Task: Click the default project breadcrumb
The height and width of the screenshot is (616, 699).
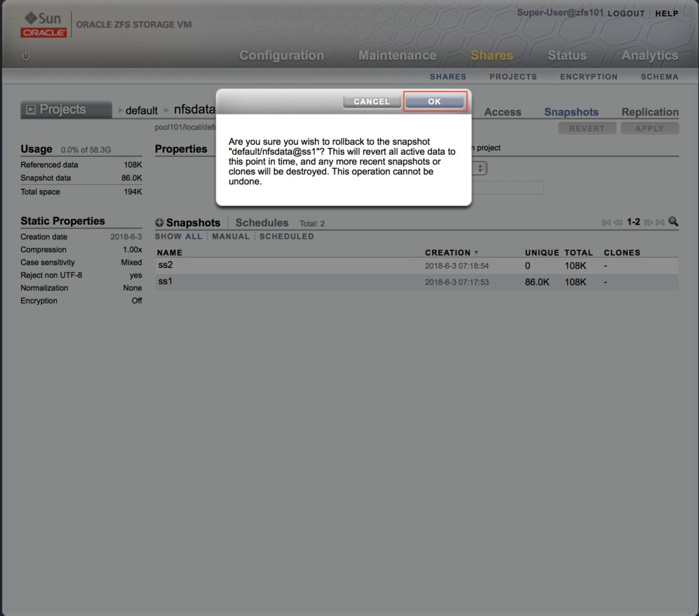Action: pos(141,111)
